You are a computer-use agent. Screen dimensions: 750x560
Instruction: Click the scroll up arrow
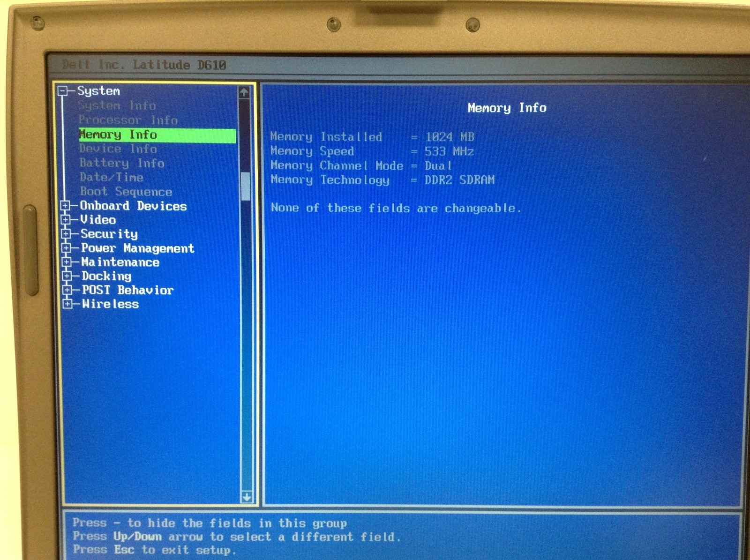pos(244,92)
